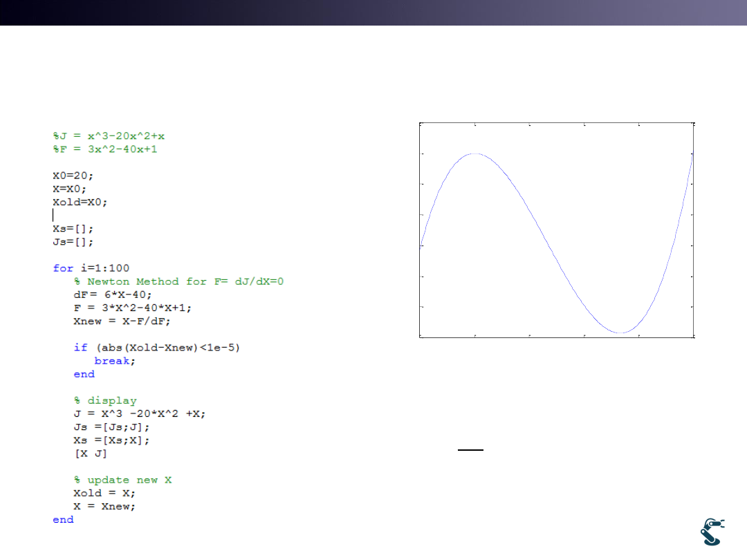Click the dark gradient header bar
The height and width of the screenshot is (560, 747).
coord(373,12)
